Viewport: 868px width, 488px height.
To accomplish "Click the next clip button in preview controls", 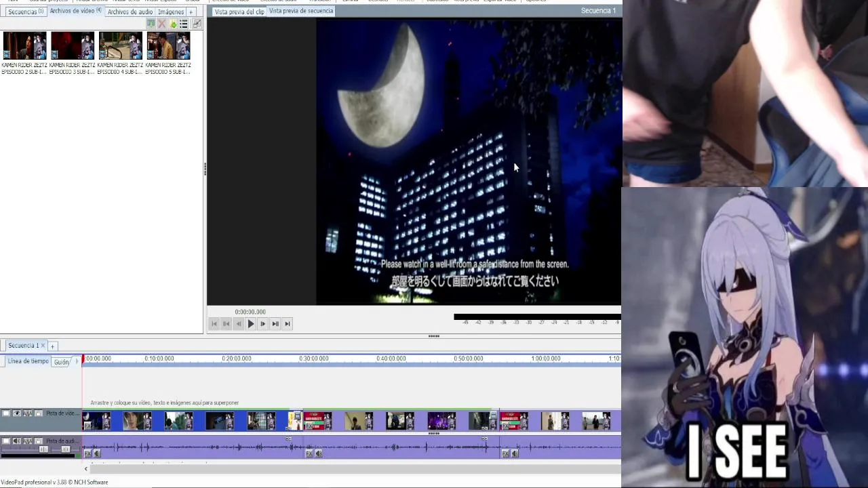I will click(x=275, y=324).
